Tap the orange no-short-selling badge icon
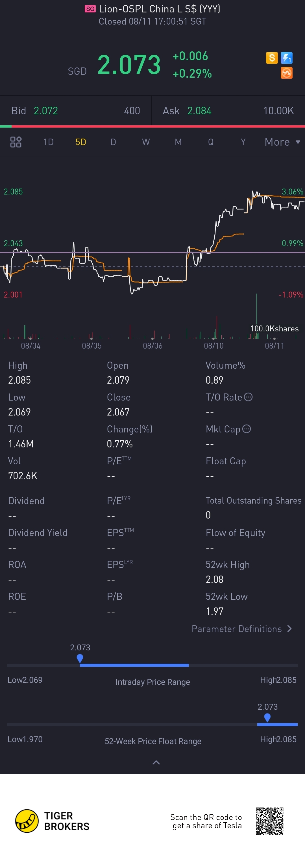Screen dimensions: 305x868 286,73
